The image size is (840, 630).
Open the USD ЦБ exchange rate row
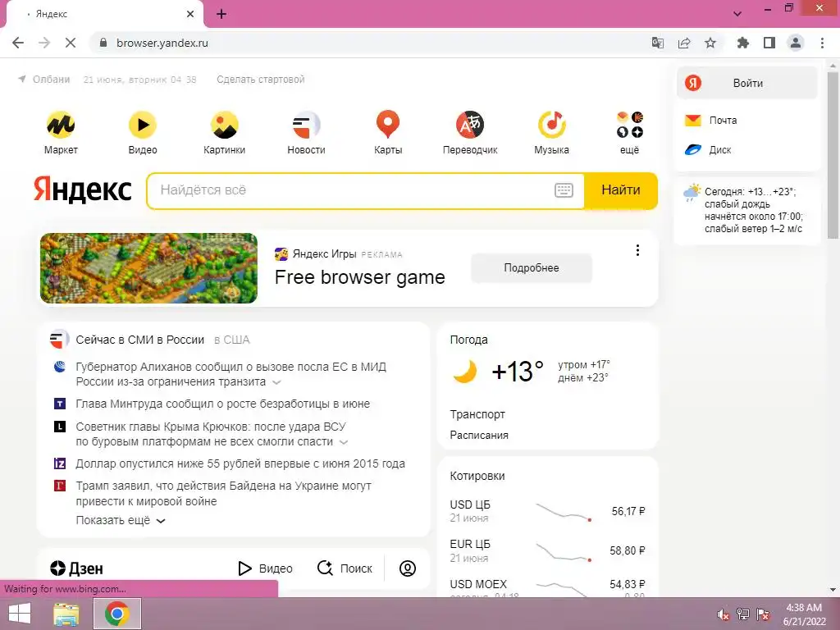pyautogui.click(x=547, y=511)
